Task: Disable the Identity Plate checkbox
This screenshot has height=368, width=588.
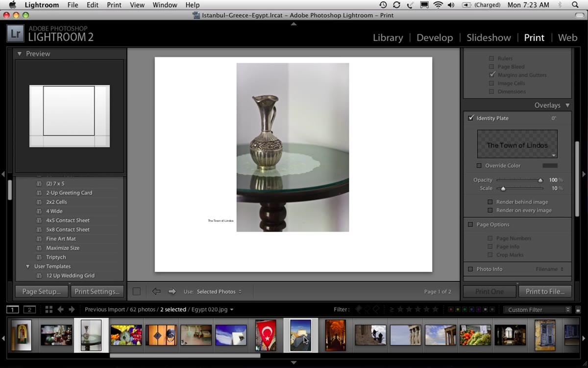Action: tap(471, 118)
